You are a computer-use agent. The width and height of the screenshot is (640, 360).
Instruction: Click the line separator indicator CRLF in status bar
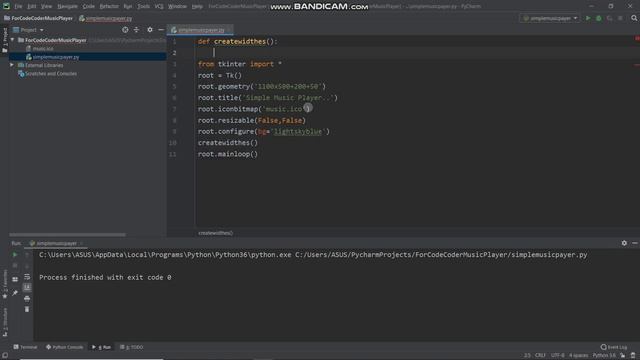coord(540,356)
